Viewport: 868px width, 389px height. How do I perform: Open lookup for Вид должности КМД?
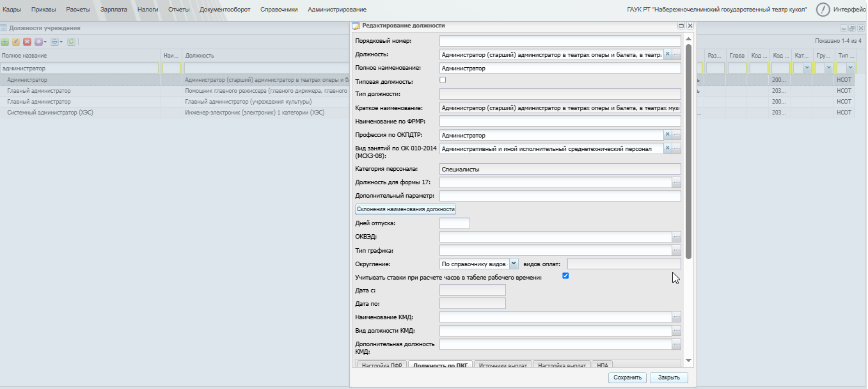pos(677,331)
